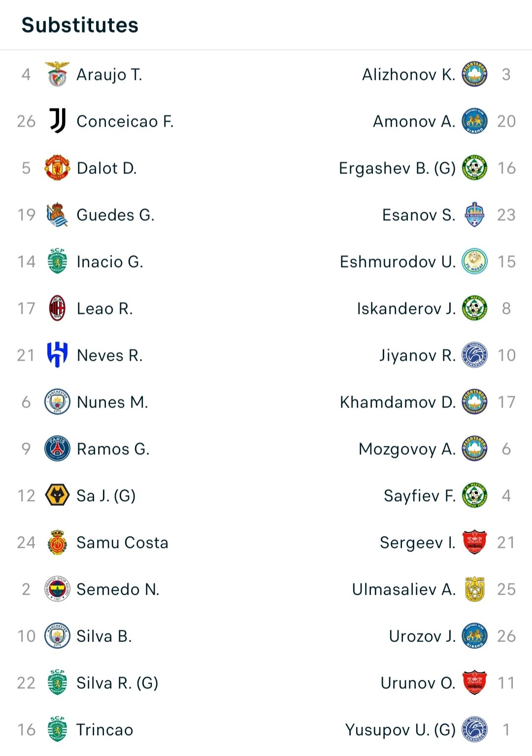This screenshot has height=756, width=532.
Task: Tap the Fenerbahce crest next to Semedo N.
Action: coord(57,589)
